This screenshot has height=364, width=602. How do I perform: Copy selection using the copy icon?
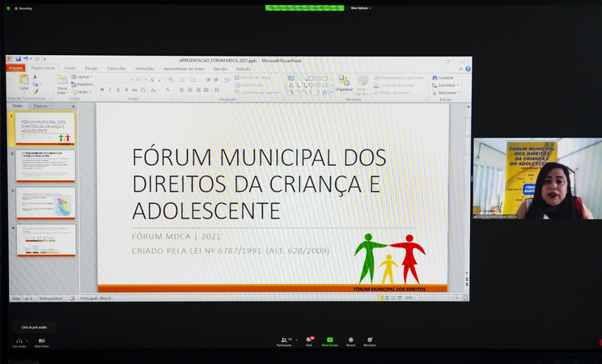pyautogui.click(x=36, y=84)
